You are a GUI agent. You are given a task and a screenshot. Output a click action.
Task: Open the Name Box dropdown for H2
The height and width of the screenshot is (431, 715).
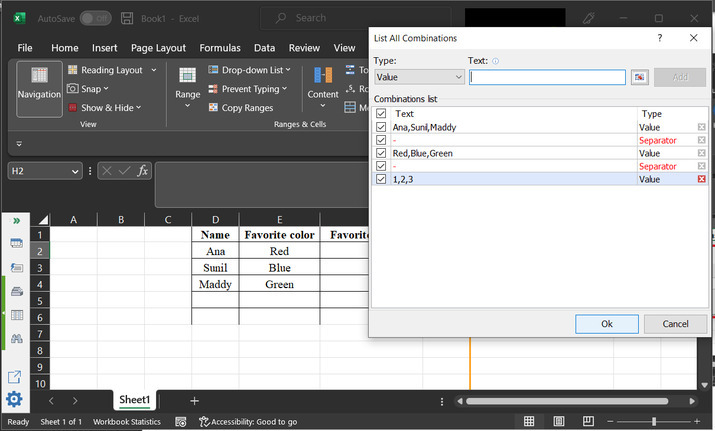[x=76, y=171]
